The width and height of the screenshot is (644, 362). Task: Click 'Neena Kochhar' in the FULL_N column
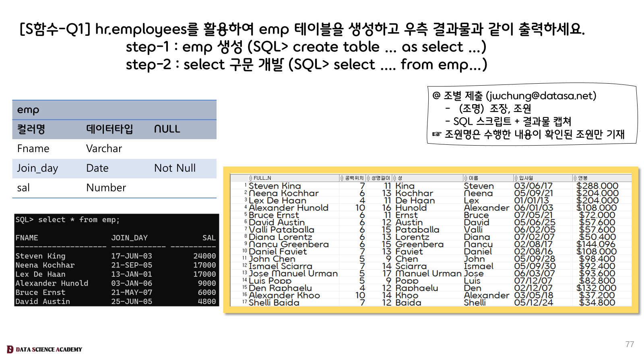284,193
